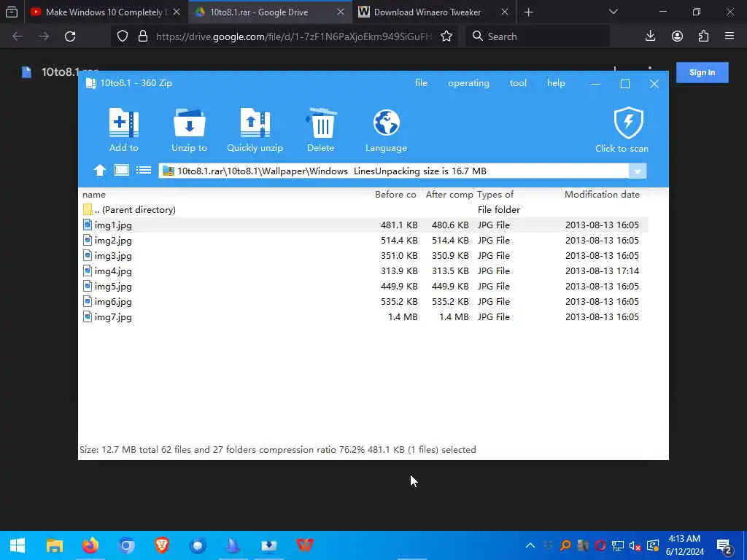This screenshot has height=560, width=747.
Task: Expand the archive path dropdown arrow
Action: (x=638, y=171)
